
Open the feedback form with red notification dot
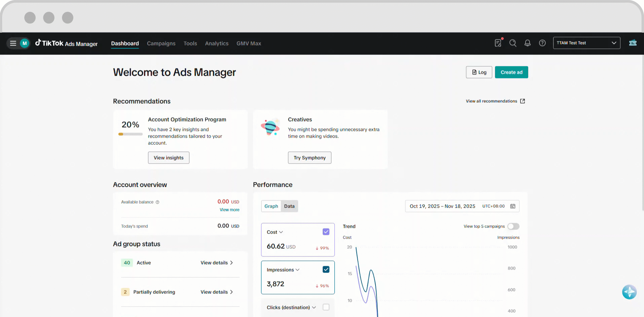coord(498,43)
